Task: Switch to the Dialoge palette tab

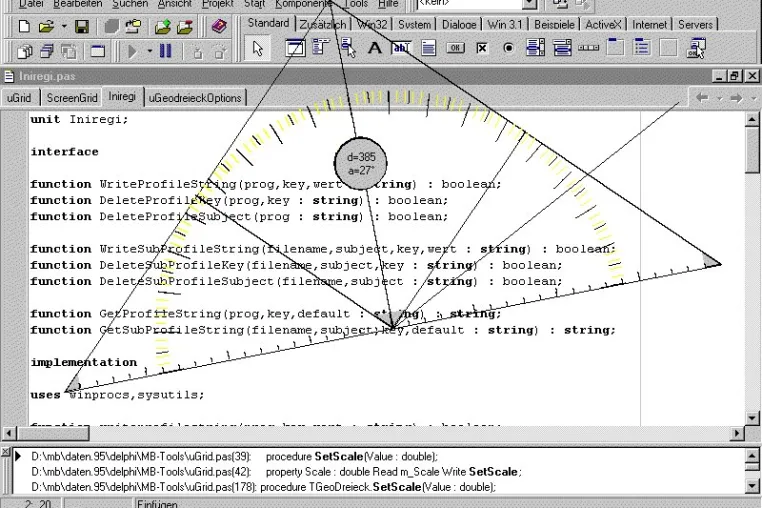Action: click(459, 24)
